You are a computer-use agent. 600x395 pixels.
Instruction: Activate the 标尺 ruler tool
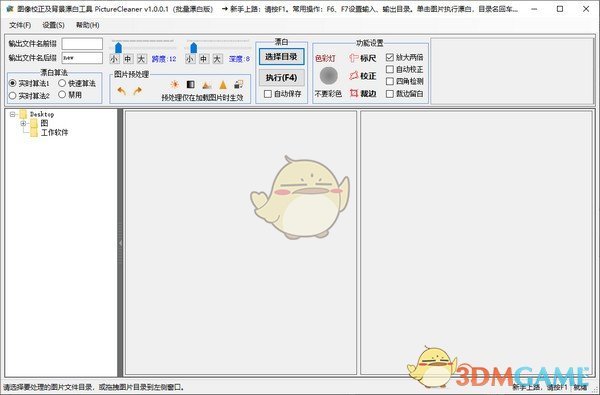362,58
